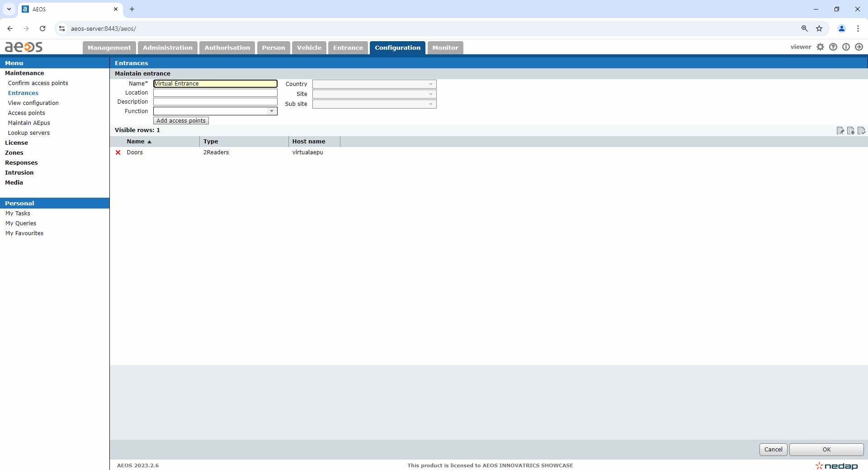Click the table edit (pencil) icon
868x470 pixels.
(x=840, y=131)
